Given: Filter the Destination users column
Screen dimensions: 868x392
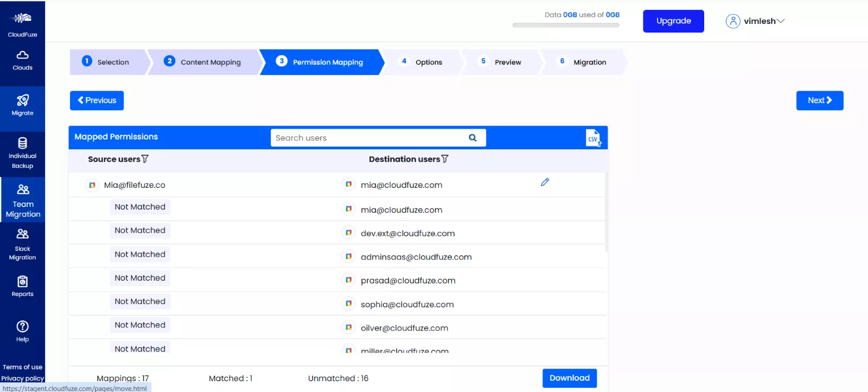Looking at the screenshot, I should 445,159.
